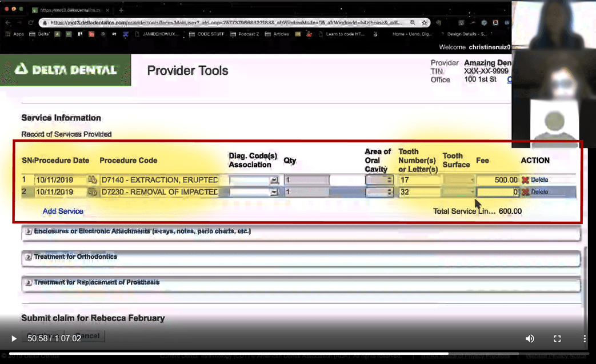Viewport: 596px width, 364px height.
Task: Edit procedure date field in row 1
Action: point(61,180)
